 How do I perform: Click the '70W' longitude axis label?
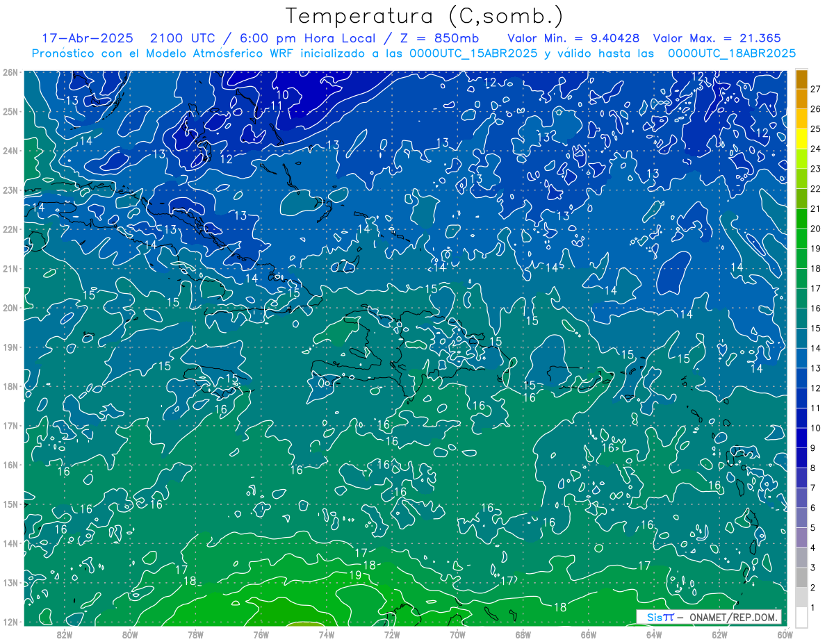pyautogui.click(x=457, y=634)
